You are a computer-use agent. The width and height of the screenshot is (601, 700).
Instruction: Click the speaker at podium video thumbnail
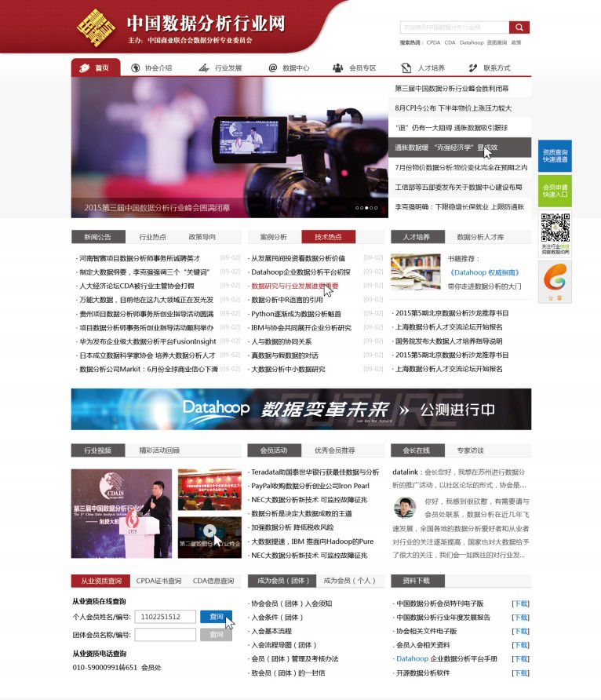pyautogui.click(x=122, y=513)
